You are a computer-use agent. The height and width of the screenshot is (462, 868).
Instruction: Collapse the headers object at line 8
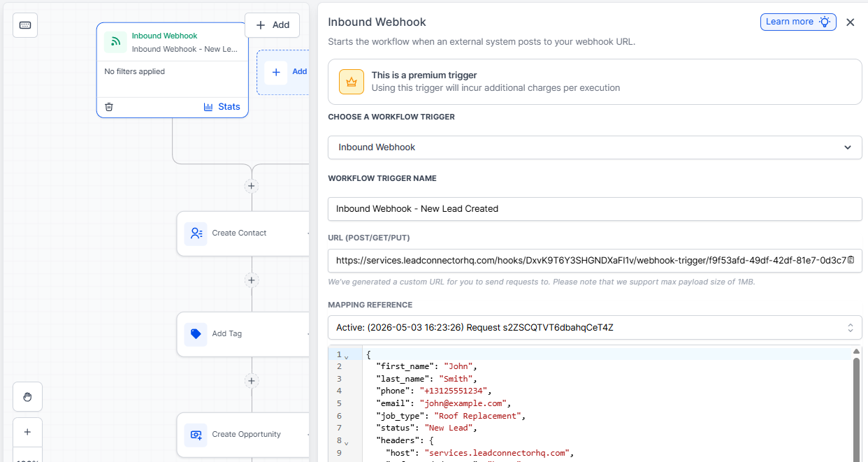pos(347,442)
